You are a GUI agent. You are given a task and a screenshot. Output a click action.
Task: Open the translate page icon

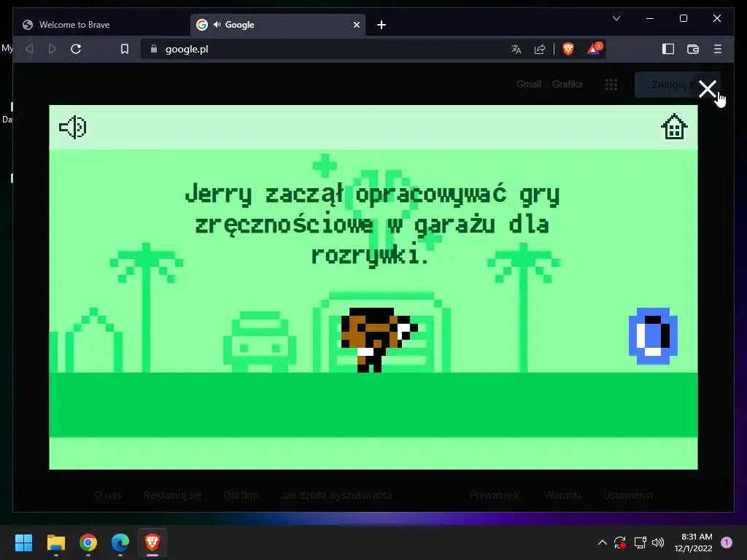point(516,49)
